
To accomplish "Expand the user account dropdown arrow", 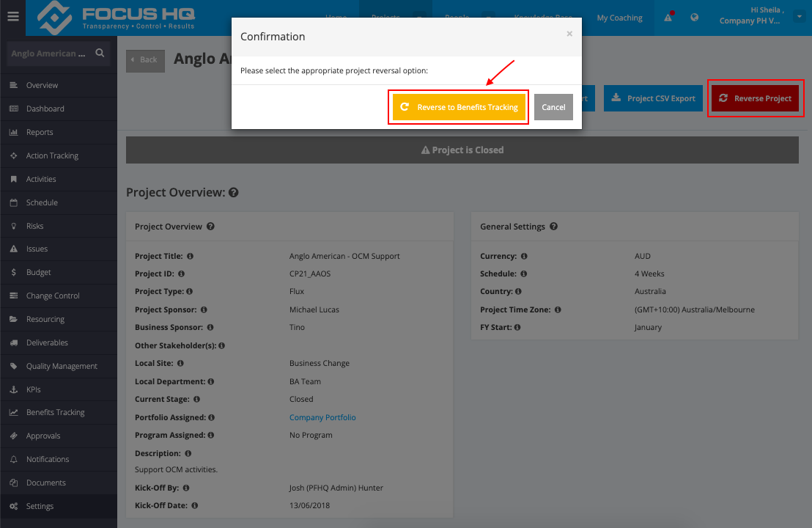I will point(799,17).
